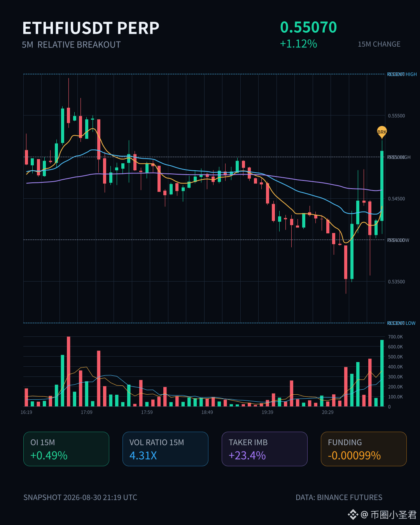Viewport: 420px width, 525px height.
Task: Click the 400.0K volume axis label
Action: [x=395, y=367]
